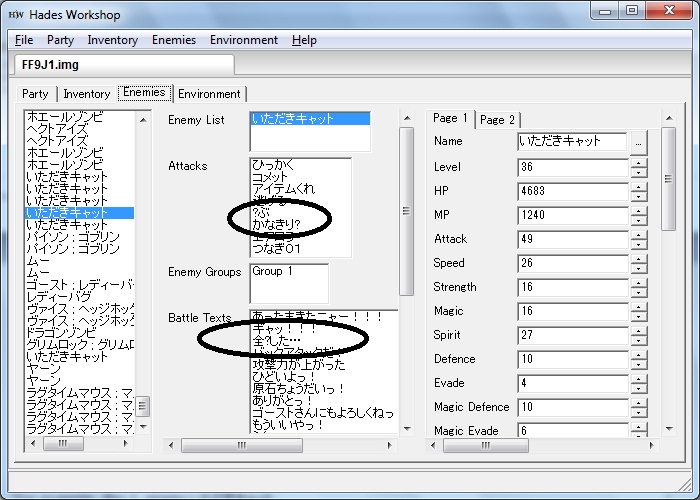Switch to Page 2 of enemy stats
Viewport: 700px width, 500px height.
[x=497, y=120]
